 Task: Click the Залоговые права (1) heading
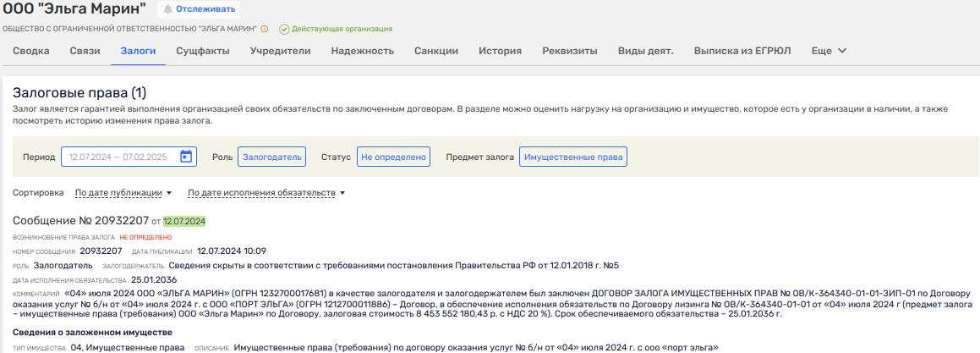[79, 93]
